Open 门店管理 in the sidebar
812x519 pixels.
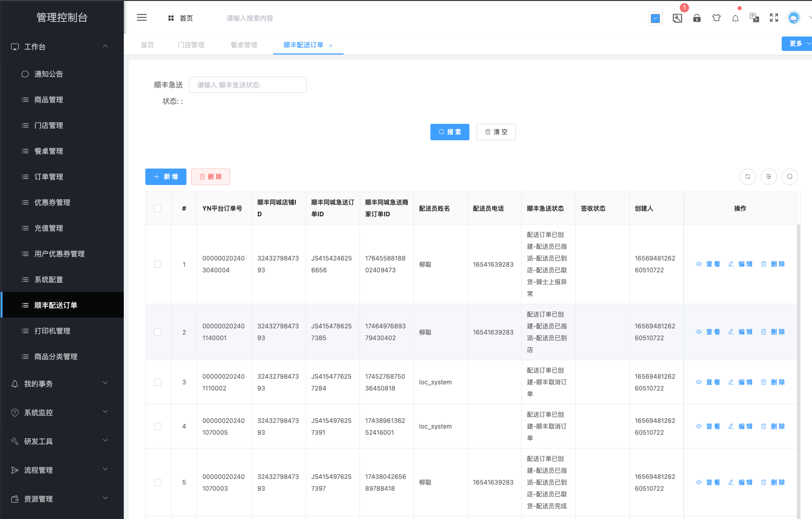tap(62, 125)
